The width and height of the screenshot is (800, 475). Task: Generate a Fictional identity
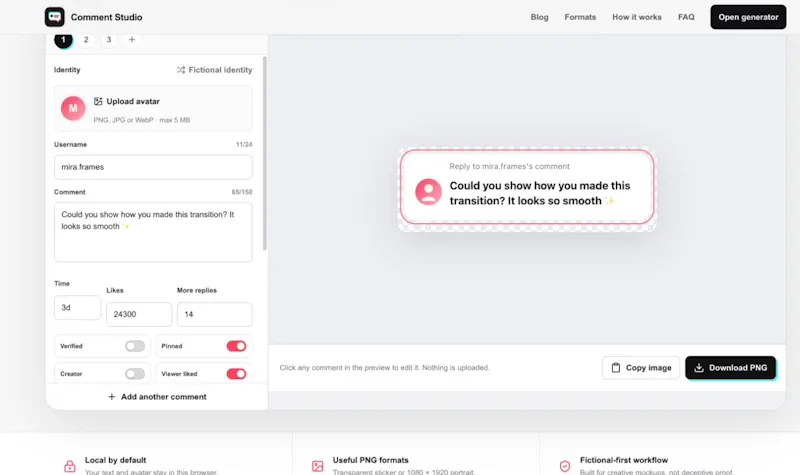(214, 70)
